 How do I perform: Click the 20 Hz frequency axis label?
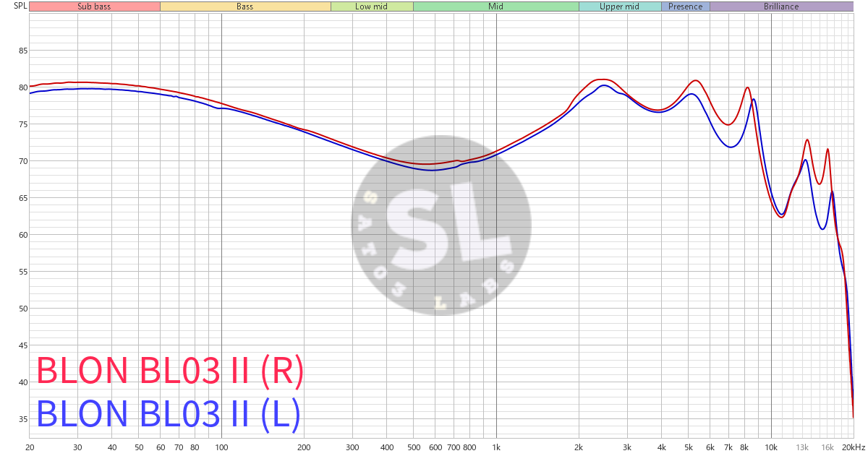click(30, 447)
